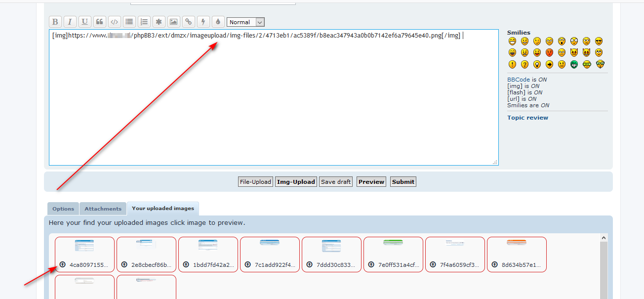Insert a quote block with quote icon
The image size is (644, 299).
tap(99, 22)
